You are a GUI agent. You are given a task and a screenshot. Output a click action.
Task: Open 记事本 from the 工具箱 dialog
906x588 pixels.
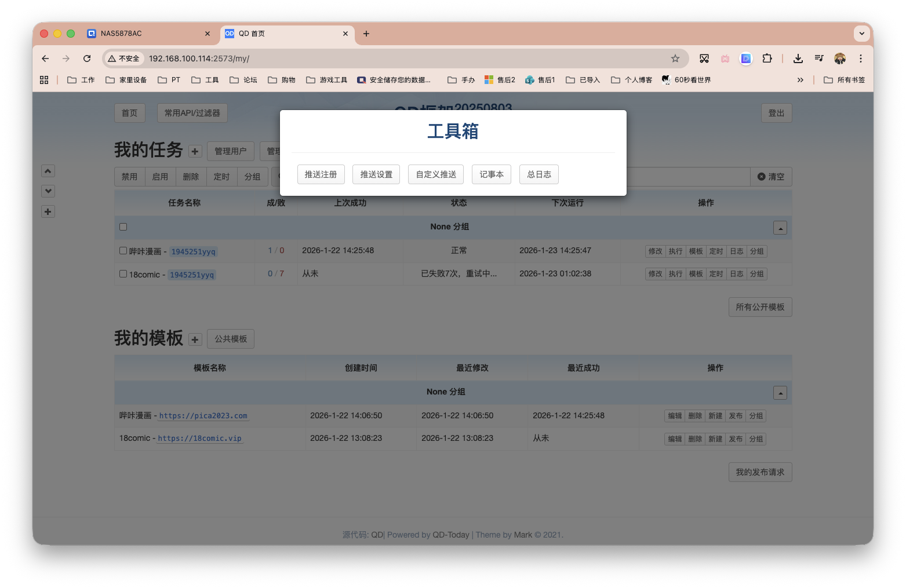[491, 174]
